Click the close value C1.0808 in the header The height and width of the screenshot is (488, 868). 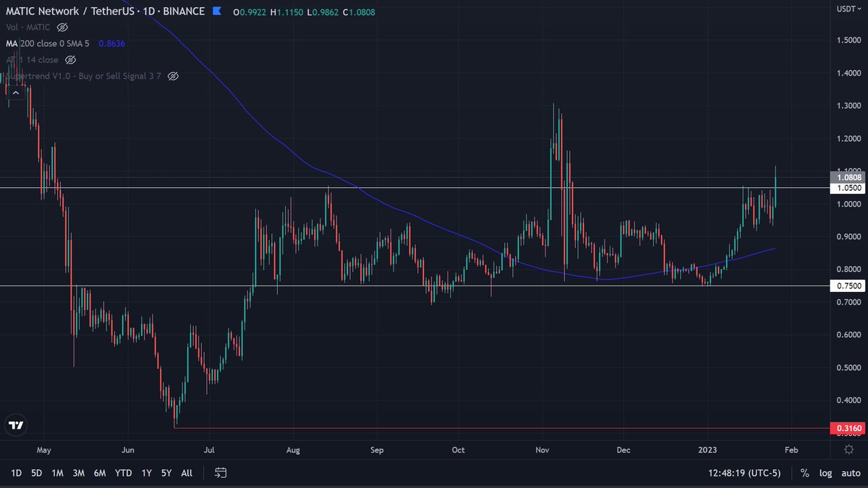click(x=359, y=12)
